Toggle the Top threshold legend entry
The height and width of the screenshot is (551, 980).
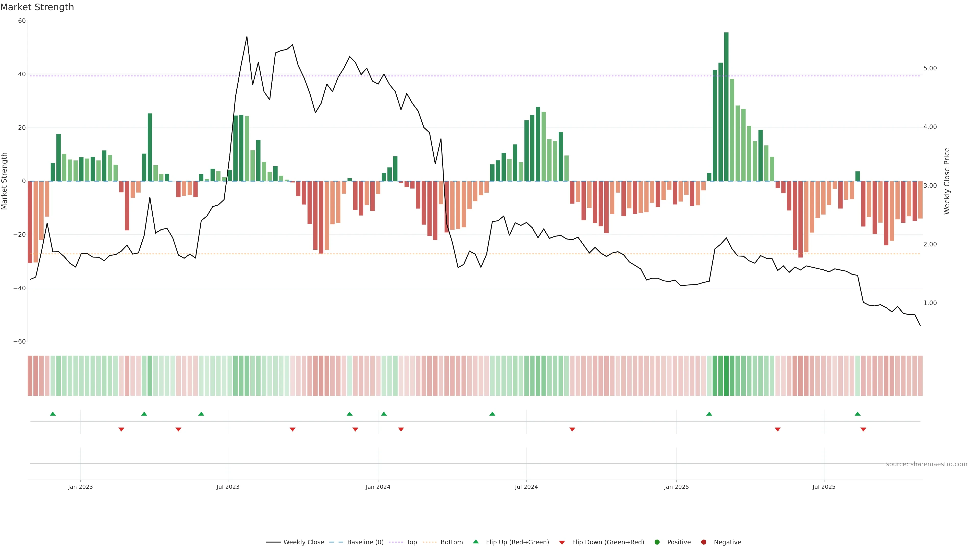(x=412, y=542)
